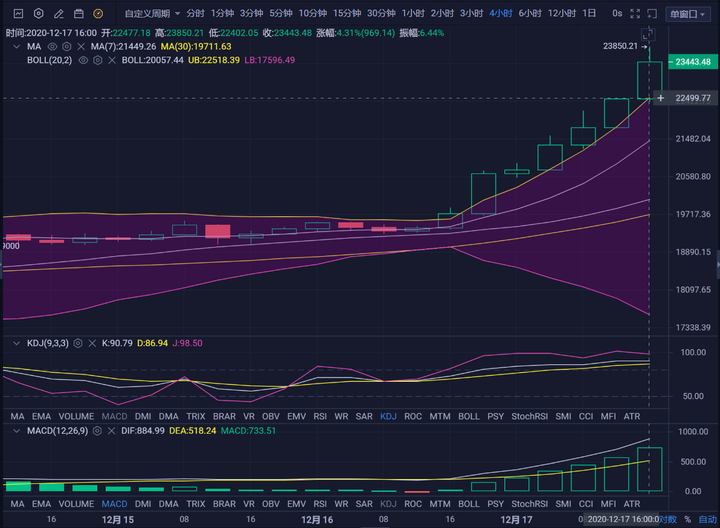Viewport: 720px width, 528px height.
Task: Click the 2020-12-17 16:00 time axis label
Action: click(x=623, y=519)
